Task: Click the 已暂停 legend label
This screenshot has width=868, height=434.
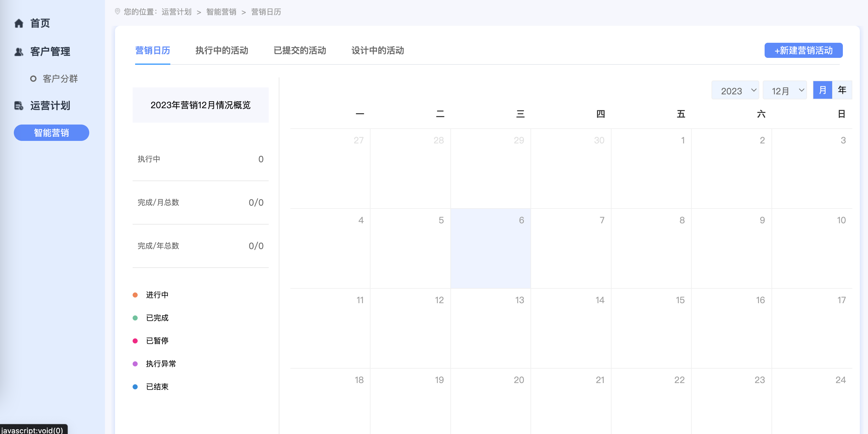Action: coord(157,341)
